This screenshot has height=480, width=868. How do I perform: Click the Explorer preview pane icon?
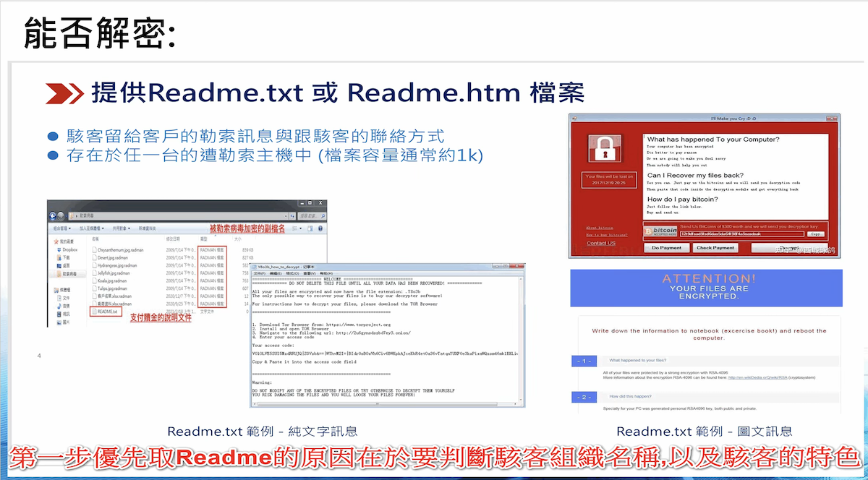311,228
